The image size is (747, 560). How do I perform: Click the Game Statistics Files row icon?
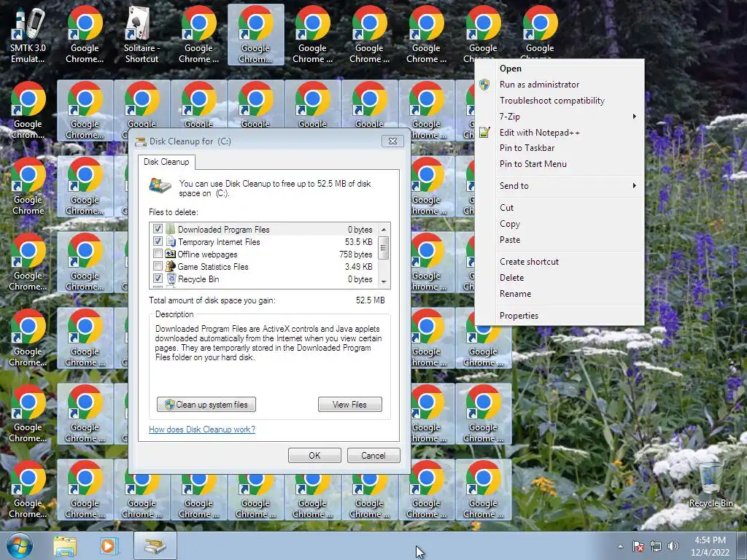coord(171,266)
